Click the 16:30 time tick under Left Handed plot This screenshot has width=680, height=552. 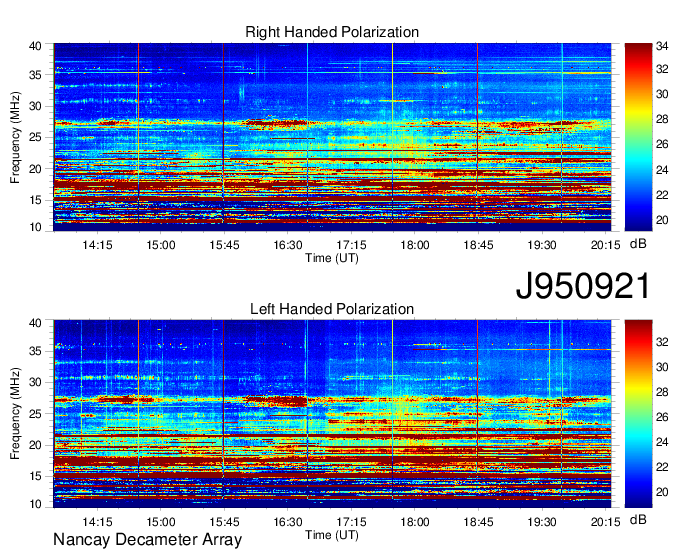coord(288,522)
